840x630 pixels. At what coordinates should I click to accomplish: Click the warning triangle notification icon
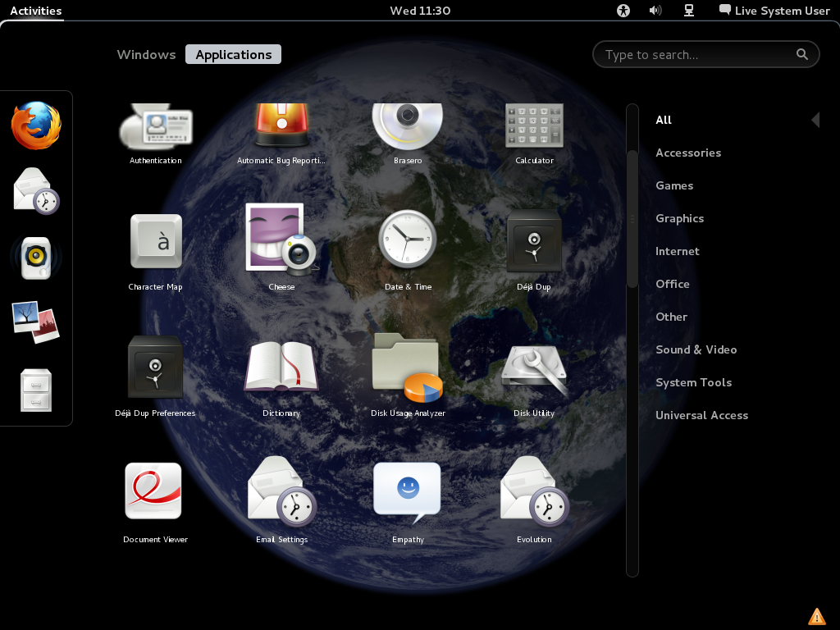pyautogui.click(x=816, y=617)
